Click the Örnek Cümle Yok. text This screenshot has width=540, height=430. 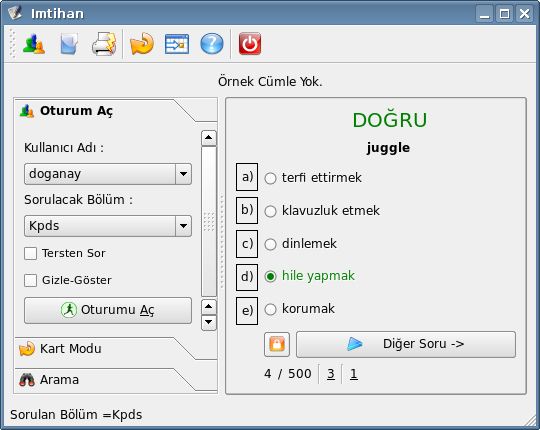(x=270, y=82)
